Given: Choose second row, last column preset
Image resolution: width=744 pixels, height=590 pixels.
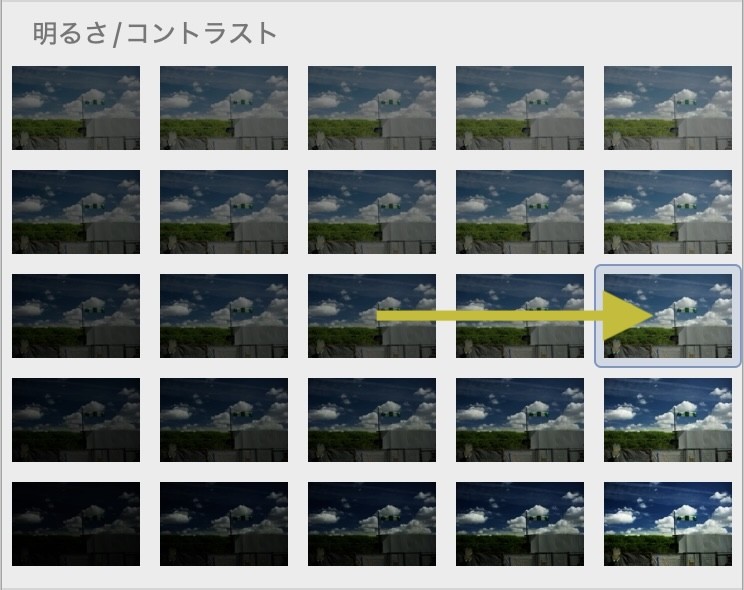Looking at the screenshot, I should (668, 212).
